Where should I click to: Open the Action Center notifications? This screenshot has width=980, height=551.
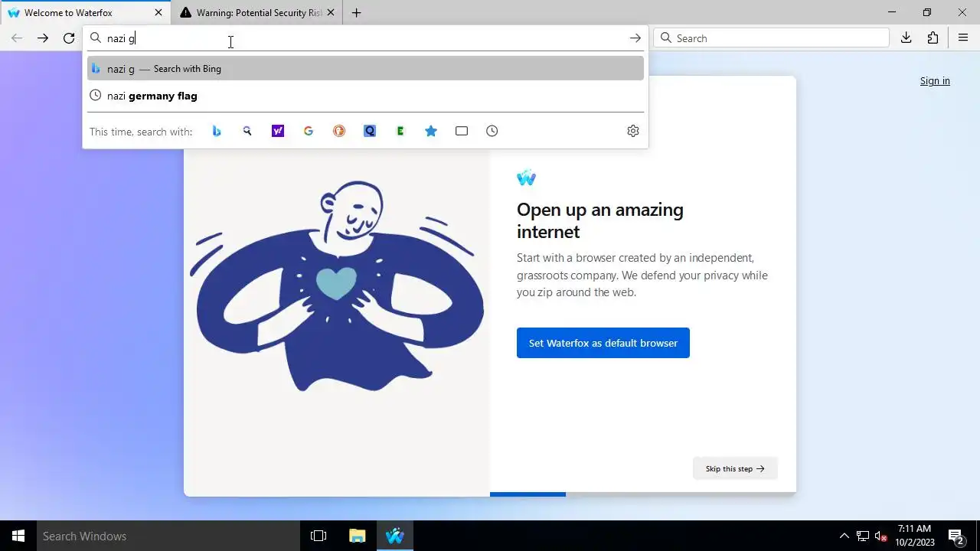tap(955, 536)
